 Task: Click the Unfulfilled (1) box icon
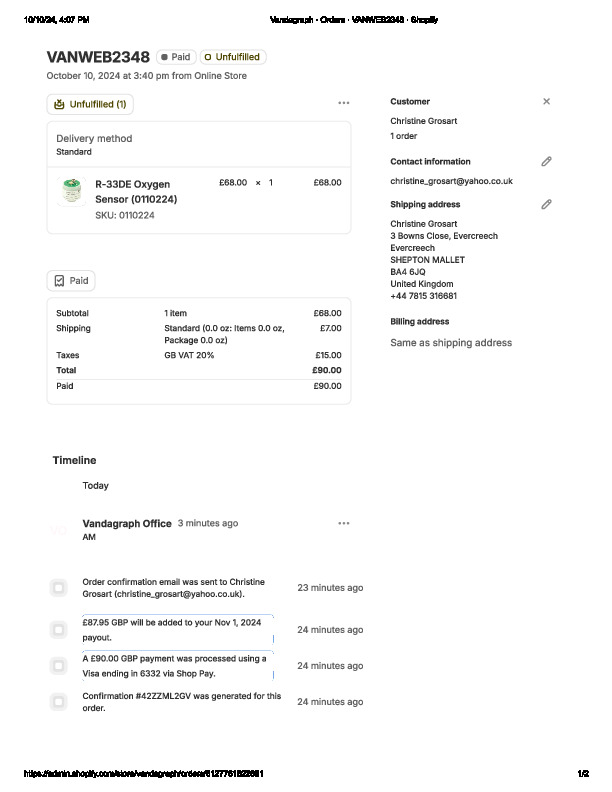[x=59, y=104]
